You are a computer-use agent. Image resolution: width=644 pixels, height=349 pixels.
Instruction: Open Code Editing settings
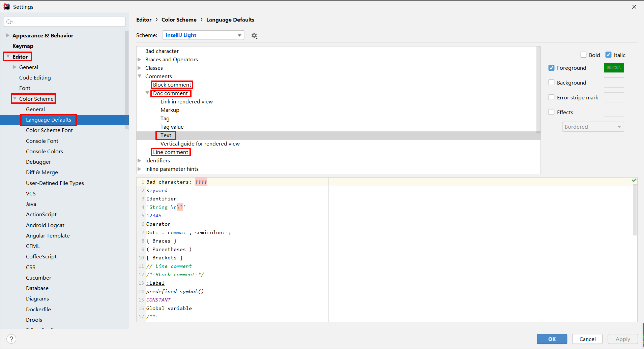(35, 77)
